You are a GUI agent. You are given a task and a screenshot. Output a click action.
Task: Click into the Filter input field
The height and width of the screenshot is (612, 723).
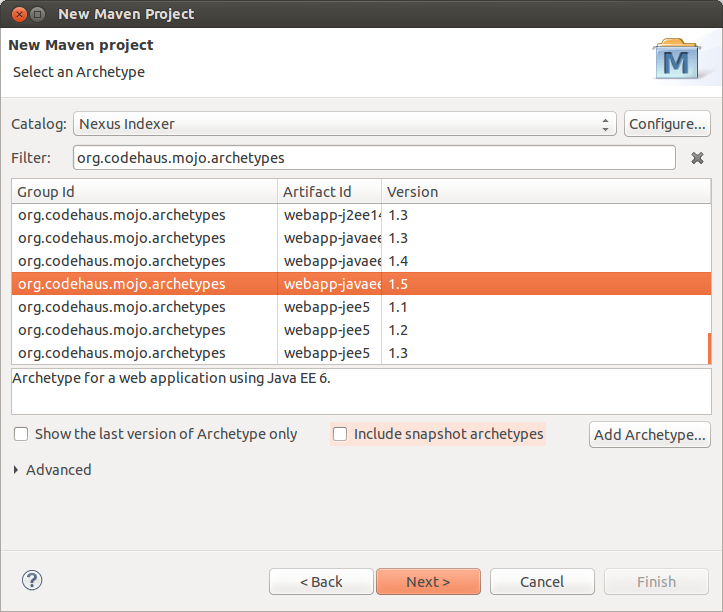[x=374, y=158]
